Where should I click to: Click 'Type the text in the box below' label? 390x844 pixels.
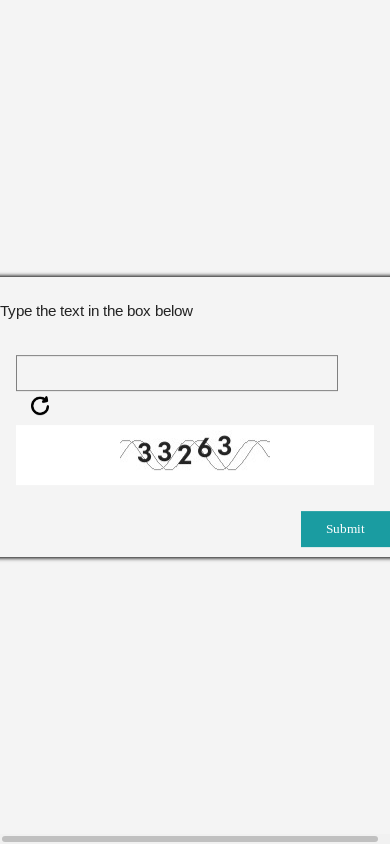coord(96,311)
